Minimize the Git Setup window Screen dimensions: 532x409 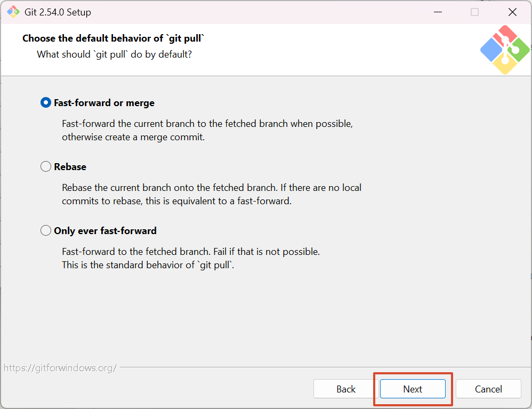[x=437, y=12]
